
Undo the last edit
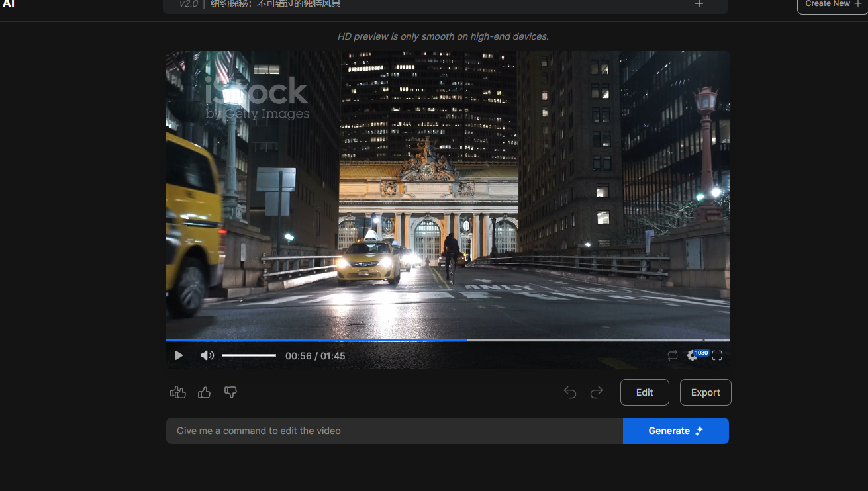pos(570,392)
